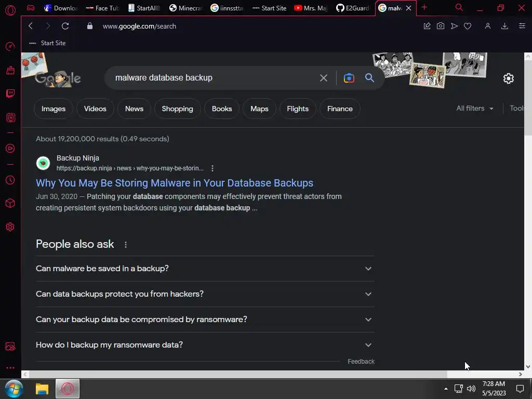This screenshot has width=532, height=399.
Task: Click the site lock security icon
Action: point(89,26)
